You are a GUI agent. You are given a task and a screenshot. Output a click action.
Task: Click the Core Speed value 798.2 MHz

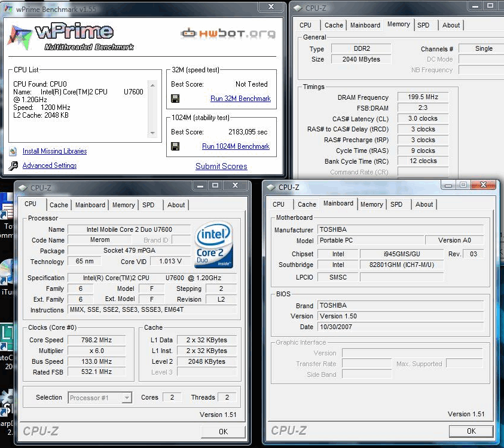96,340
